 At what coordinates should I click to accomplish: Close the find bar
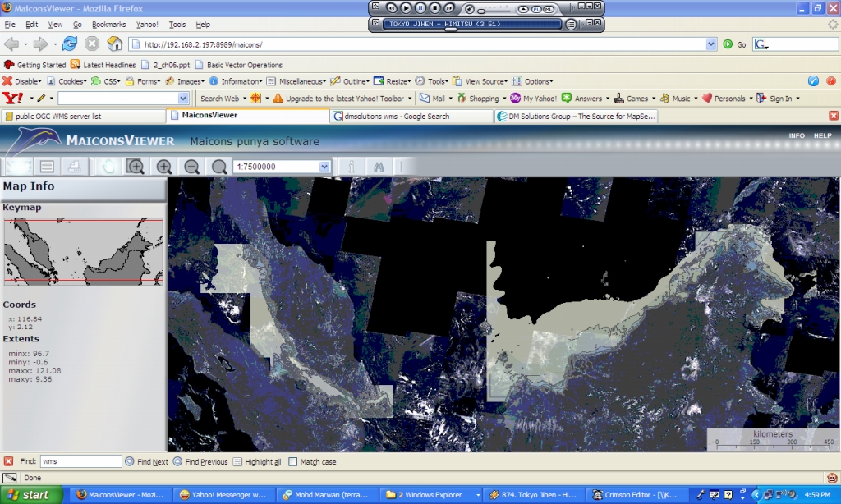coord(8,461)
